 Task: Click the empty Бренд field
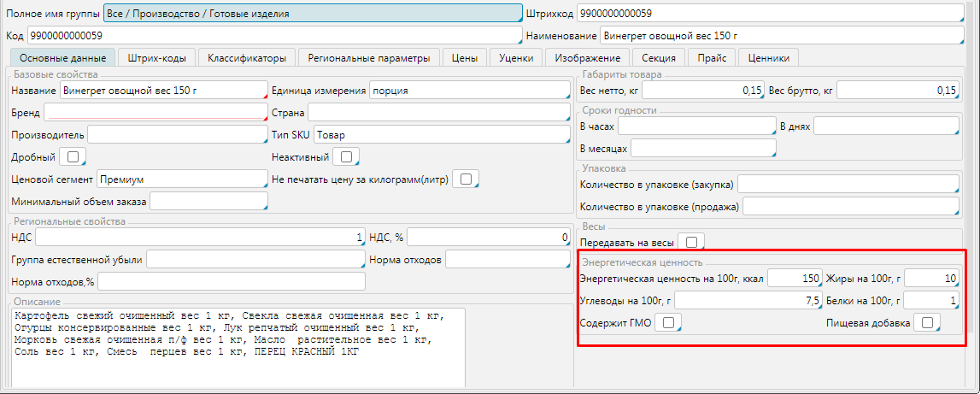(x=156, y=113)
